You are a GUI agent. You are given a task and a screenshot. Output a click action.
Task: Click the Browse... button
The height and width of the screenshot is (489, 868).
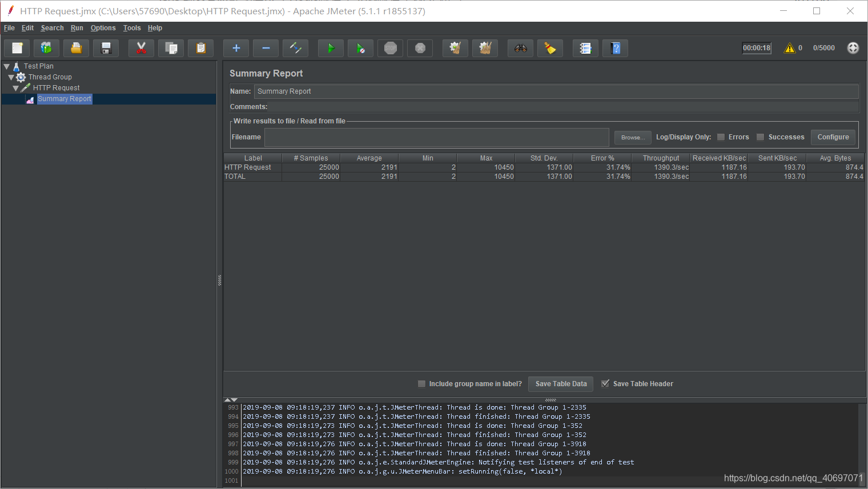[x=633, y=137]
